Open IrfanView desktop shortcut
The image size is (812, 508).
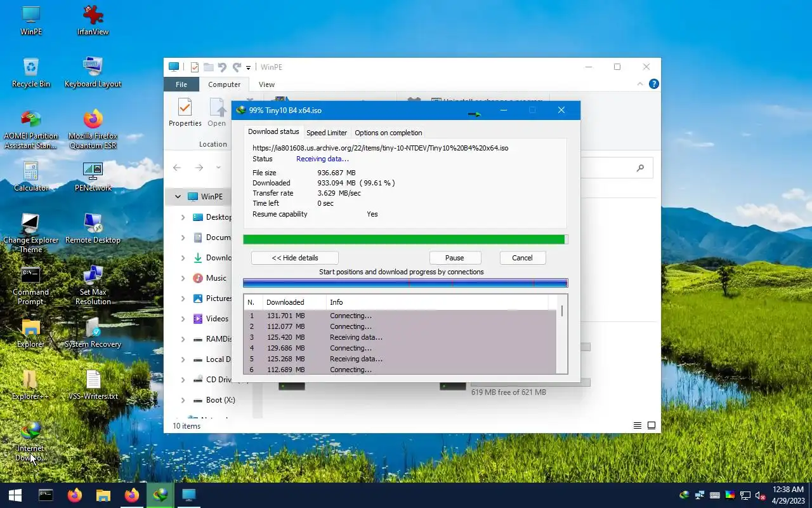[x=93, y=20]
